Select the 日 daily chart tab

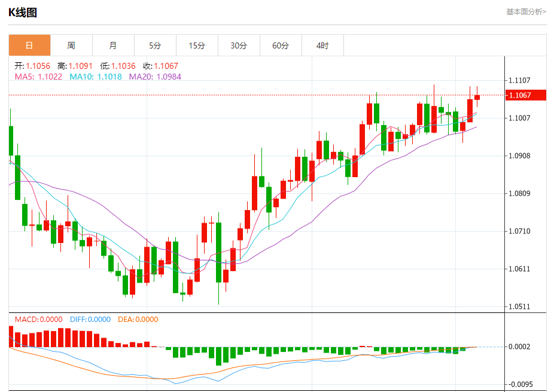point(29,45)
